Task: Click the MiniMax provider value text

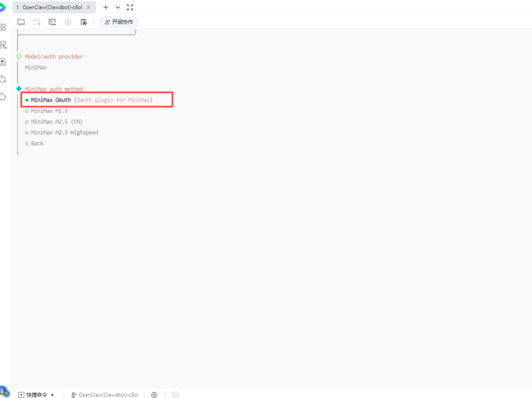Action: pyautogui.click(x=35, y=68)
